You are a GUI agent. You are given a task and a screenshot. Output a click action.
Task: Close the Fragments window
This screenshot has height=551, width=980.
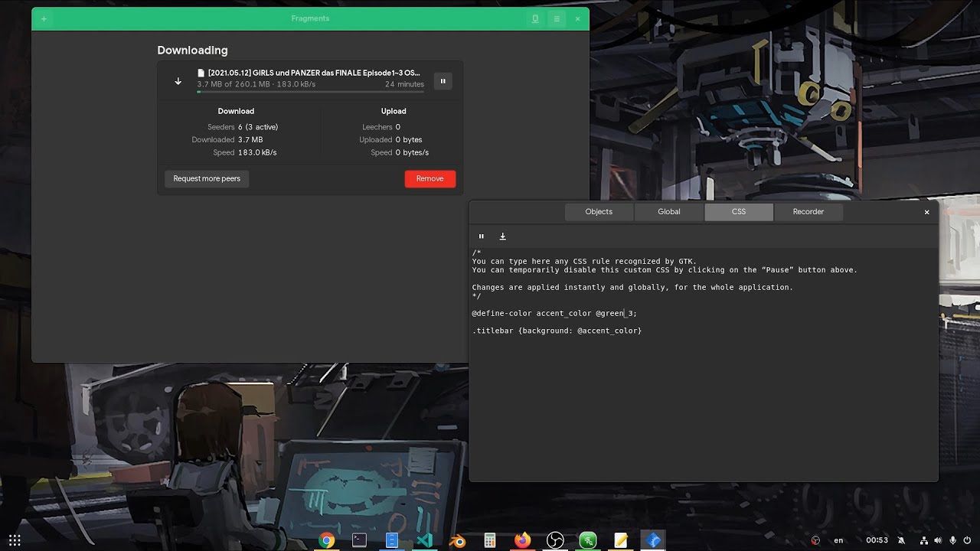point(577,19)
